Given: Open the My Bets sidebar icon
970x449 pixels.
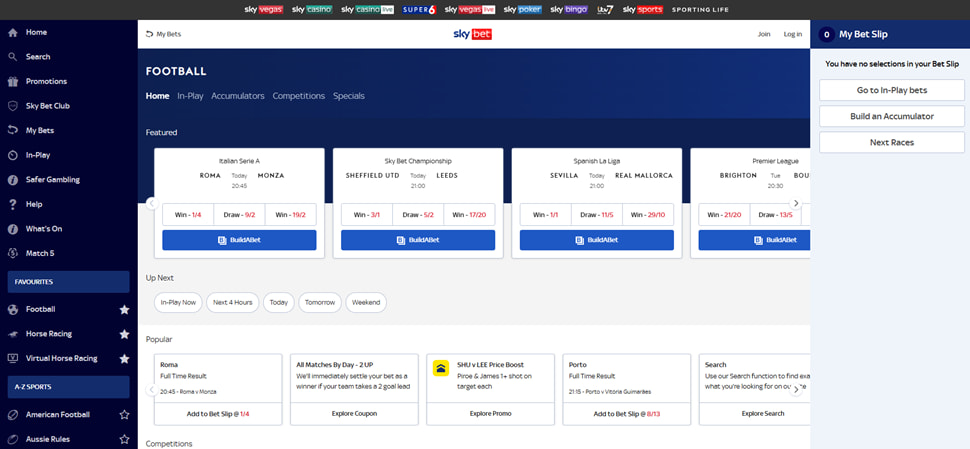Looking at the screenshot, I should [12, 130].
